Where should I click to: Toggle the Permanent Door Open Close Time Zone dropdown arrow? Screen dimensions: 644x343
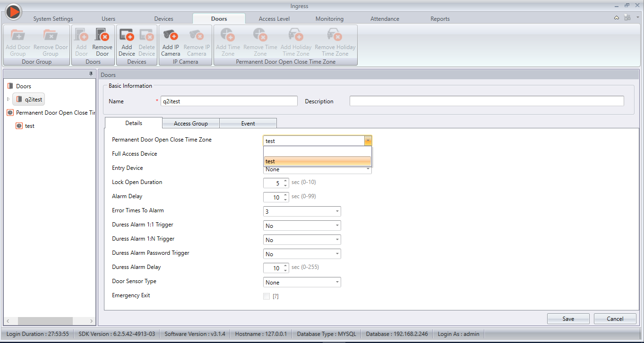coord(368,141)
